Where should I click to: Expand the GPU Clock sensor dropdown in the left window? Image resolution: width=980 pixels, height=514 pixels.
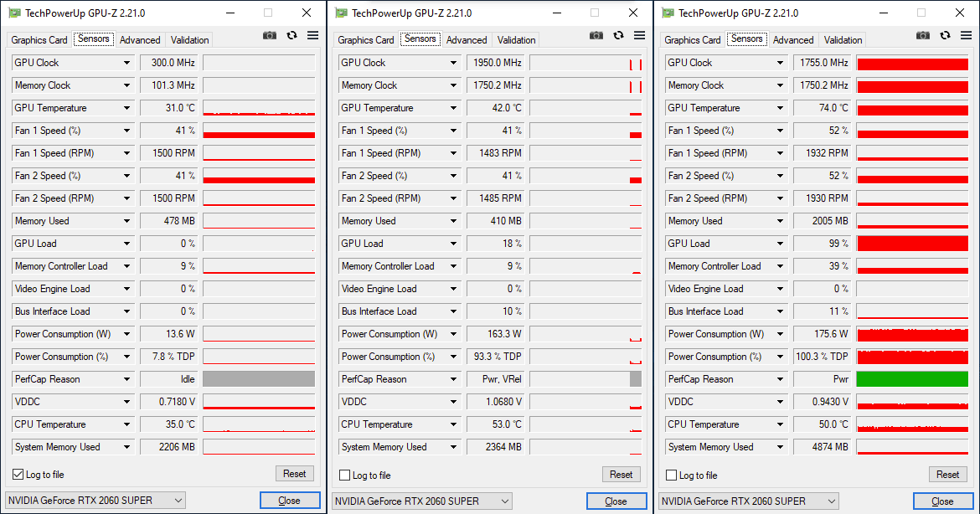click(x=127, y=63)
